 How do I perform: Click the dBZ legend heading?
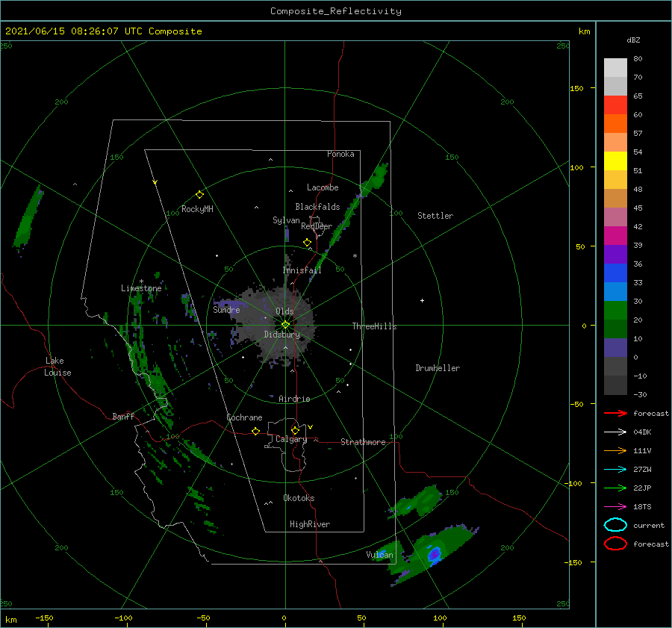coord(633,40)
